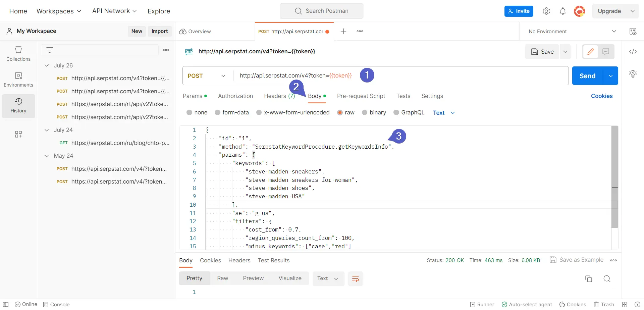Open the help icon in status bar
This screenshot has height=310, width=644.
click(637, 305)
